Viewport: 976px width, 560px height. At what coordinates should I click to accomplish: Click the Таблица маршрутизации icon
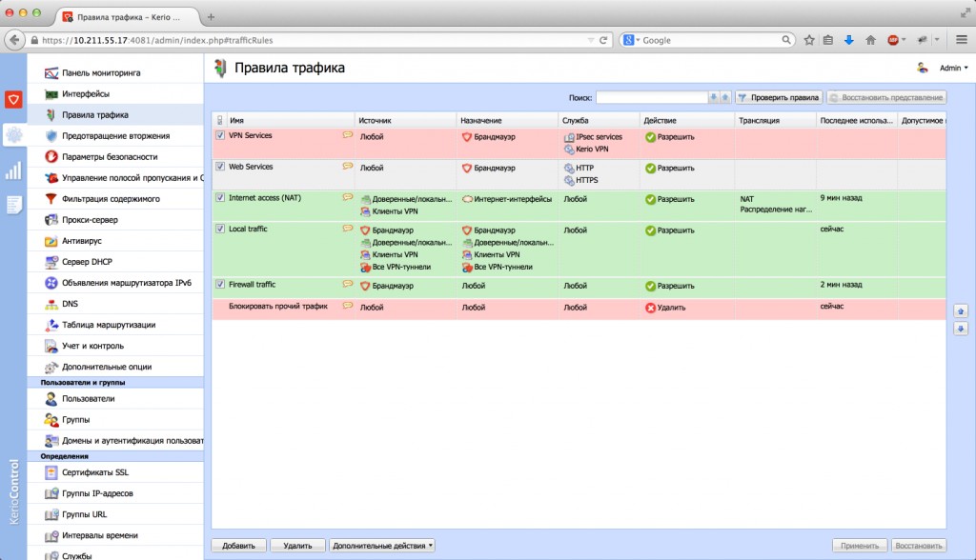point(51,325)
